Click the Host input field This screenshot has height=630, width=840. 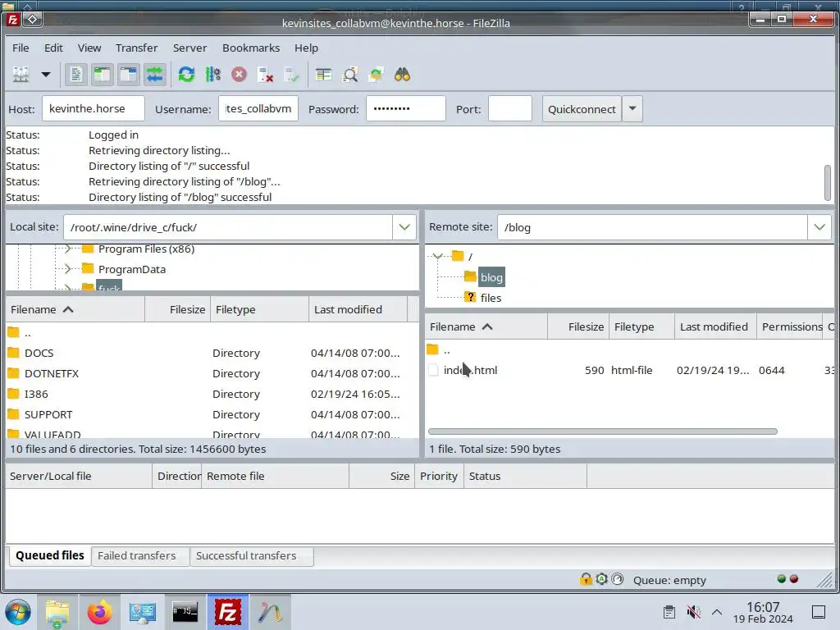[x=94, y=109]
